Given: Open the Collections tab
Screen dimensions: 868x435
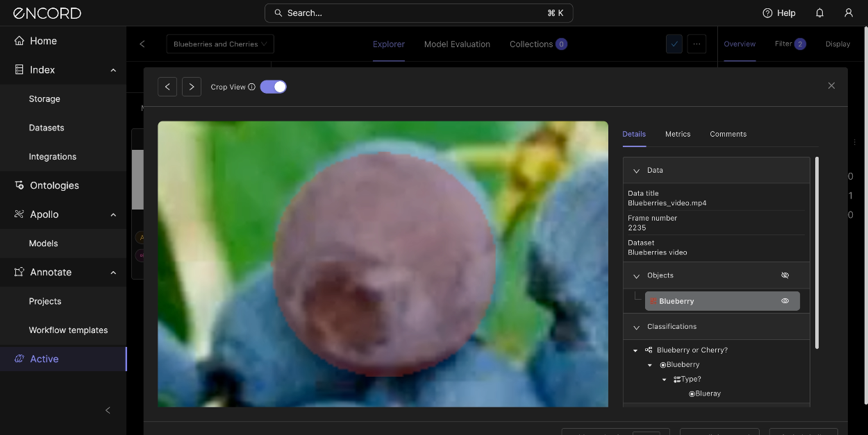Looking at the screenshot, I should (x=538, y=44).
